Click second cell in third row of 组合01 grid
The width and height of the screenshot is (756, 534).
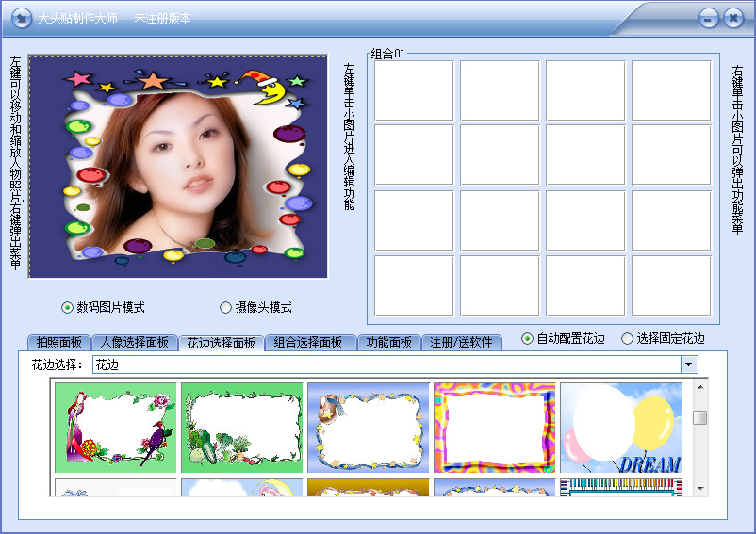click(500, 220)
